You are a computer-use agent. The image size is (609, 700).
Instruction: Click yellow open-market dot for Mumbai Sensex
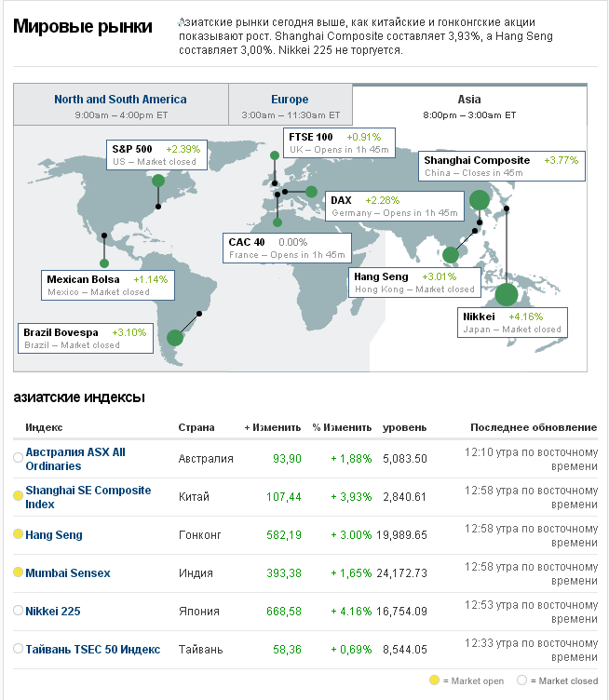(18, 572)
